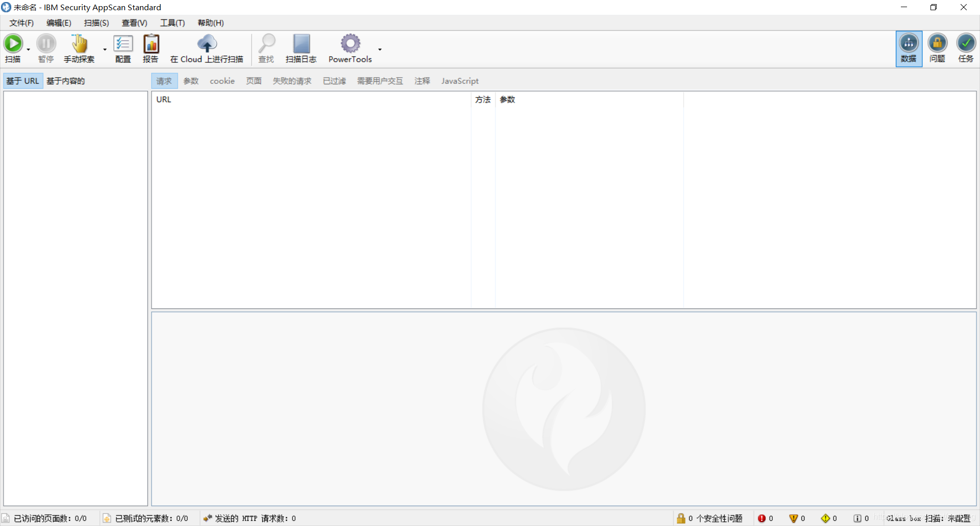Select the 页面 tab
This screenshot has width=980, height=526.
coord(254,81)
